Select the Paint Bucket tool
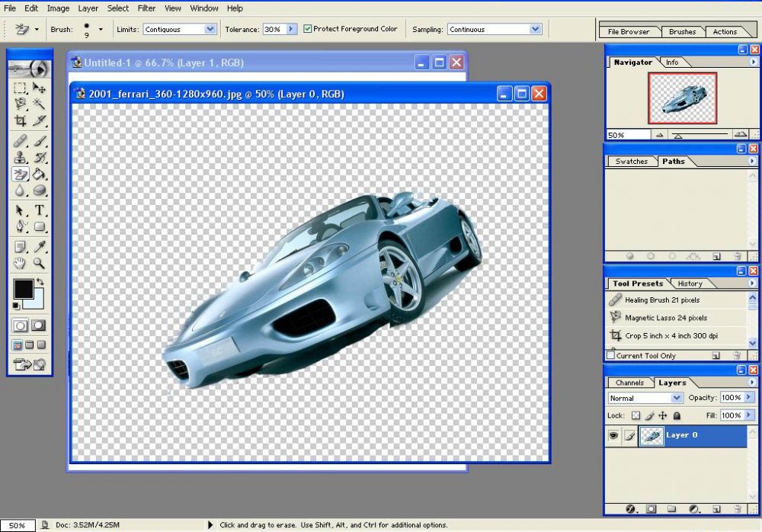762x532 pixels. pyautogui.click(x=39, y=174)
